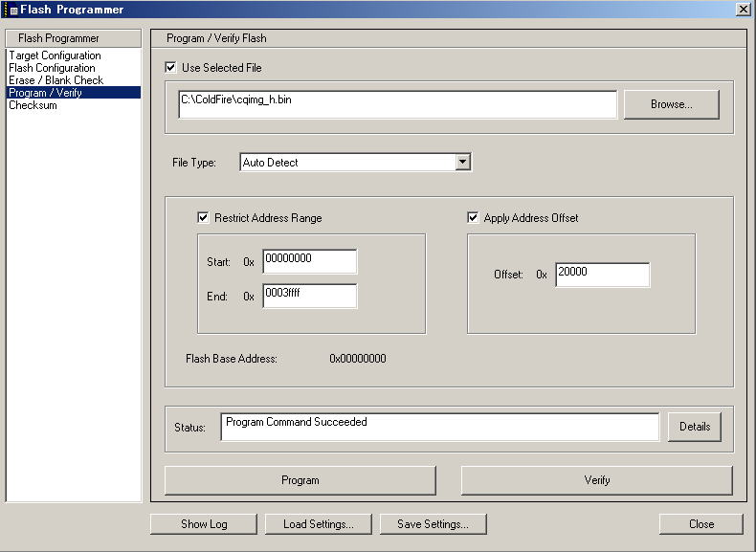756x552 pixels.
Task: Uncheck the Apply Address Offset option
Action: [x=473, y=218]
